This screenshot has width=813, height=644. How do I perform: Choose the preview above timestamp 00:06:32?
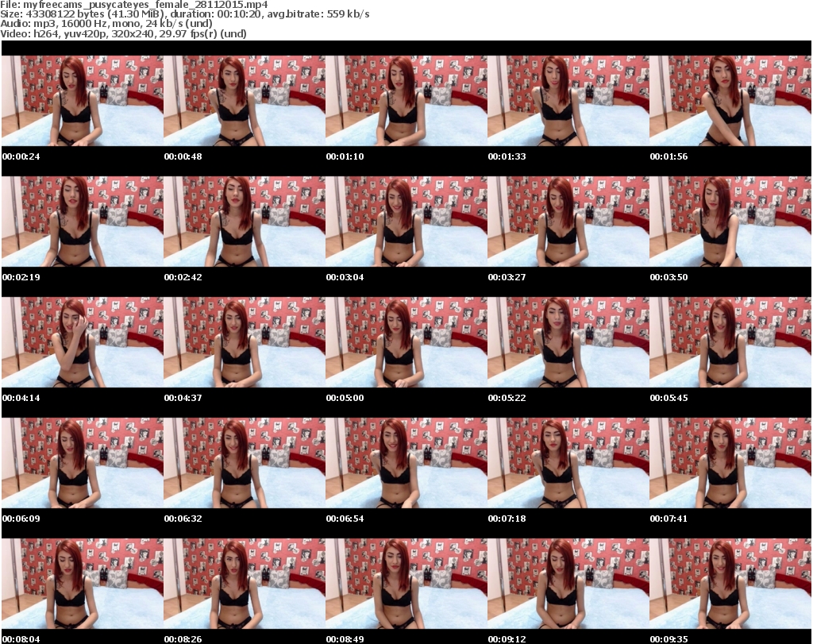245,463
